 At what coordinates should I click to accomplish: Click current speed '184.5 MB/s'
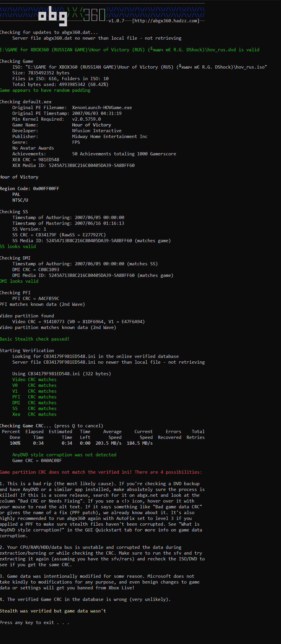(140, 443)
